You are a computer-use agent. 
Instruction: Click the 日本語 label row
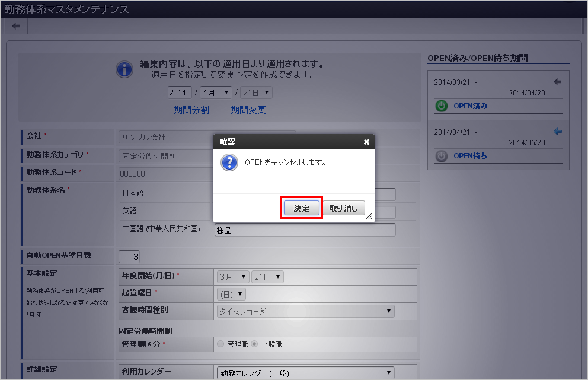point(133,193)
